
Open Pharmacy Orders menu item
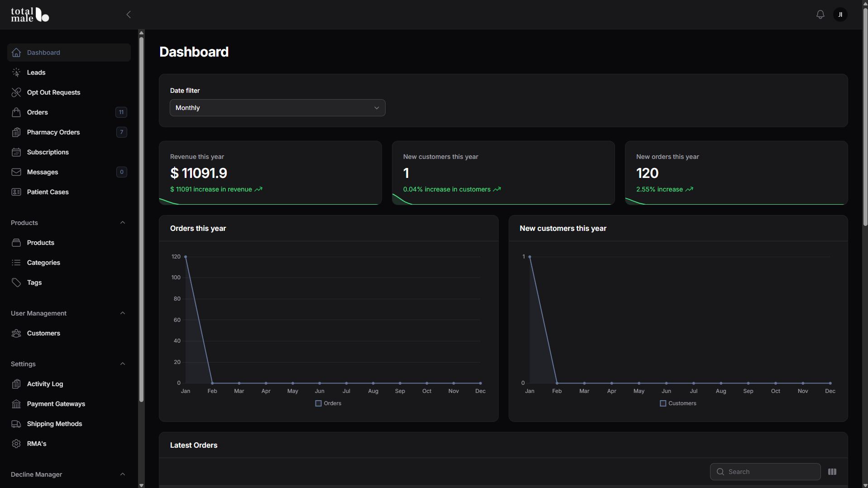click(x=69, y=132)
